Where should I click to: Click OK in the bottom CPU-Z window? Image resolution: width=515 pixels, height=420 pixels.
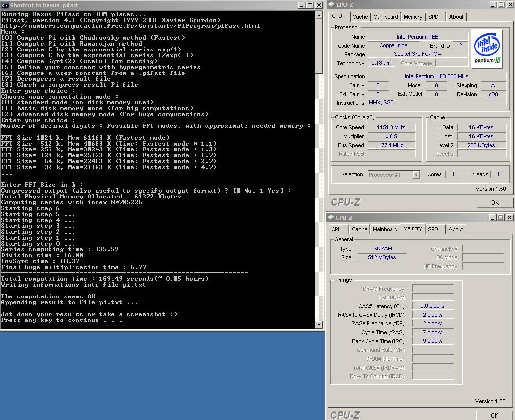[494, 416]
